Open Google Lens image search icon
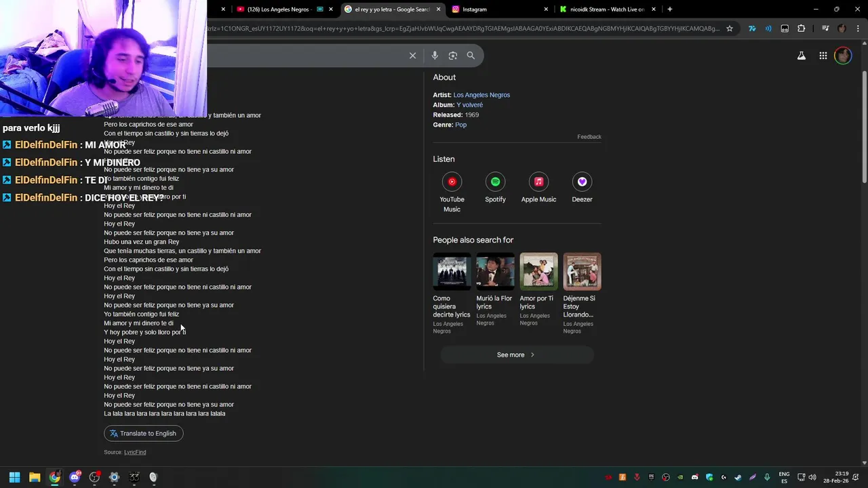The height and width of the screenshot is (488, 868). click(453, 56)
